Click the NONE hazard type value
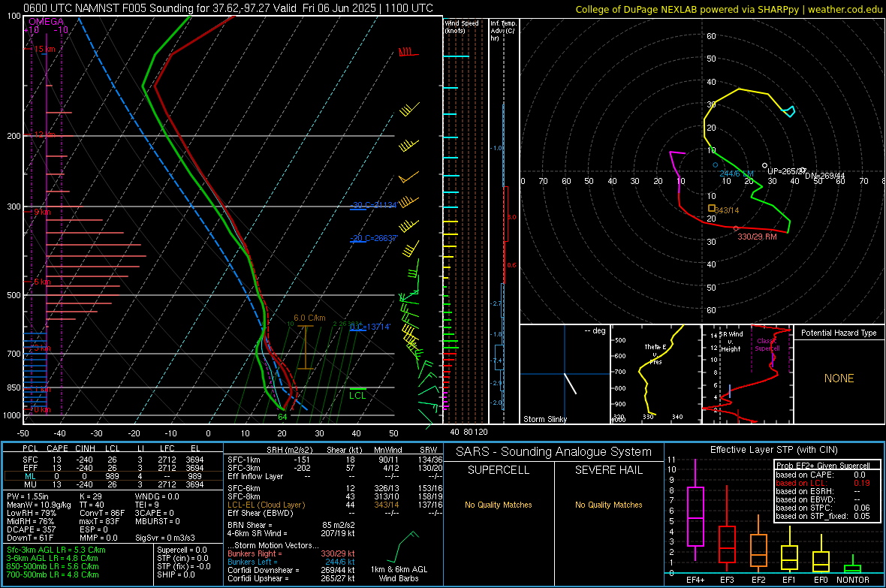The height and width of the screenshot is (588, 886). coord(839,378)
